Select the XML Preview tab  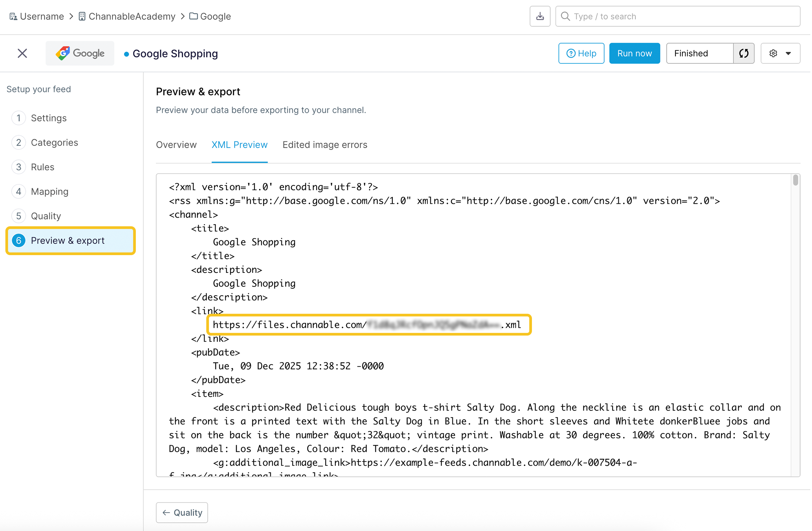pyautogui.click(x=240, y=145)
